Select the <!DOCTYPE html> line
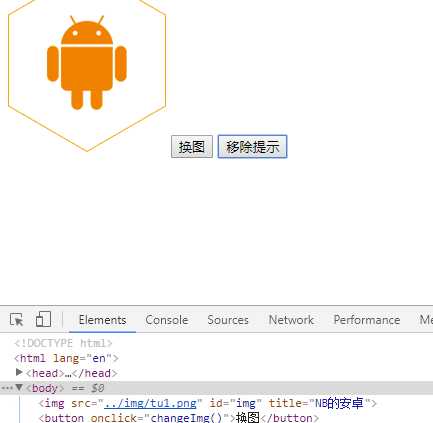This screenshot has width=433, height=423. point(63,343)
